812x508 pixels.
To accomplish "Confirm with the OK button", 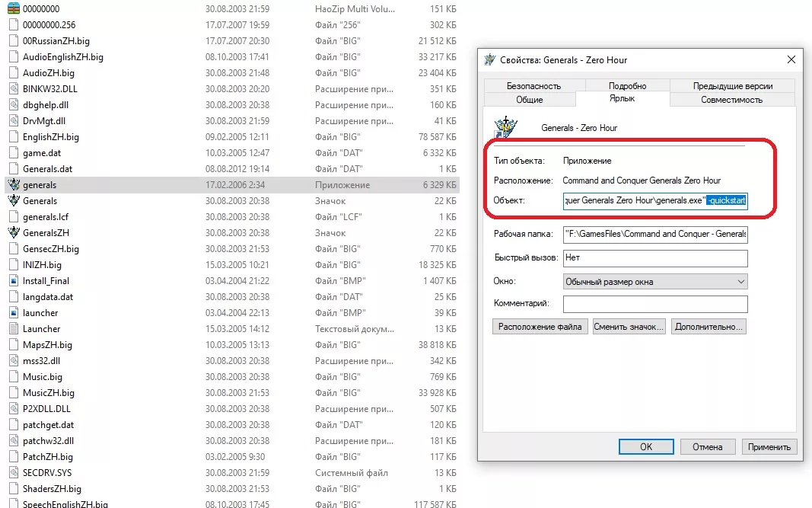I will click(x=646, y=447).
